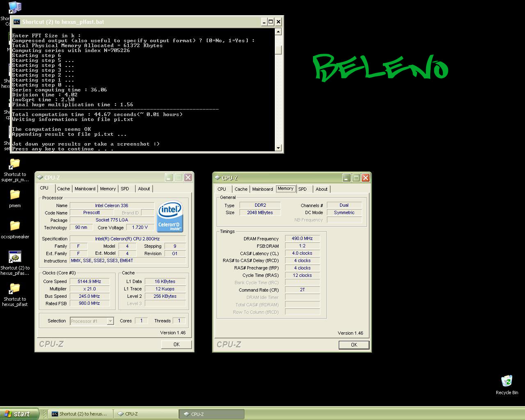Minimize the left CPU-Z window
The width and height of the screenshot is (525, 420).
tap(169, 178)
